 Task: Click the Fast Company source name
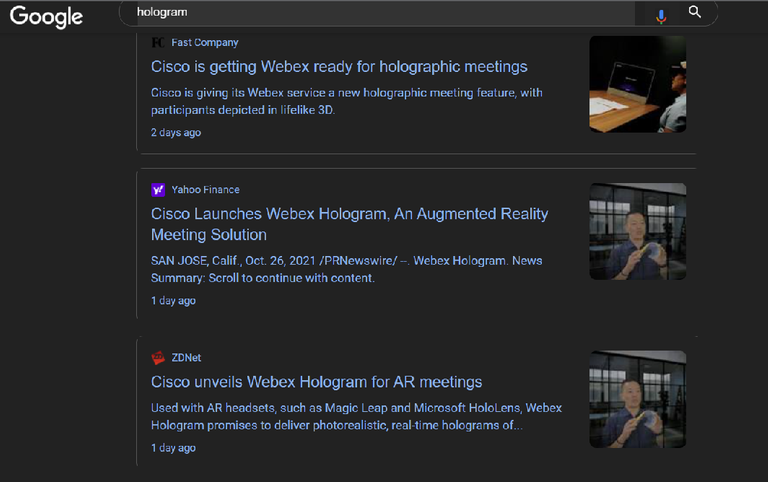205,43
